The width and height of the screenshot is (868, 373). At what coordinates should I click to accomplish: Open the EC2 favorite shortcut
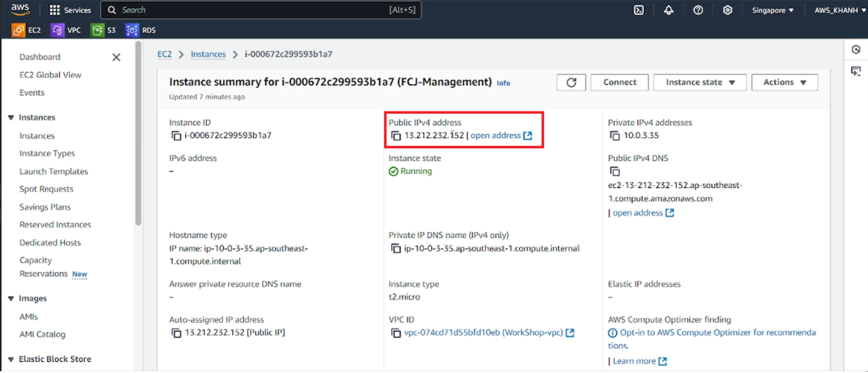(x=27, y=30)
